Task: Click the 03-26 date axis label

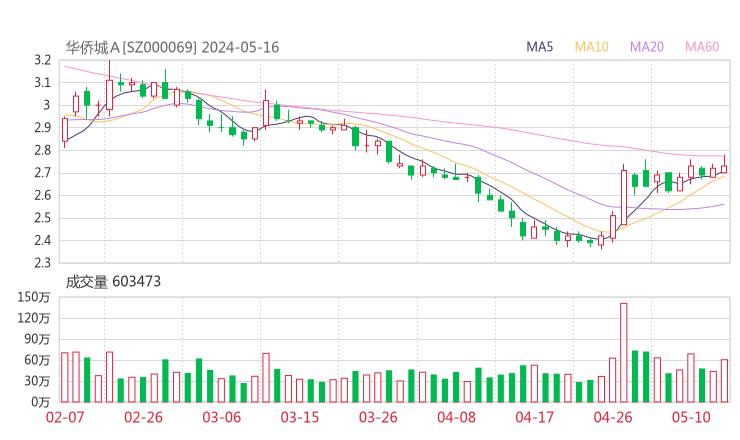Action: [x=378, y=417]
